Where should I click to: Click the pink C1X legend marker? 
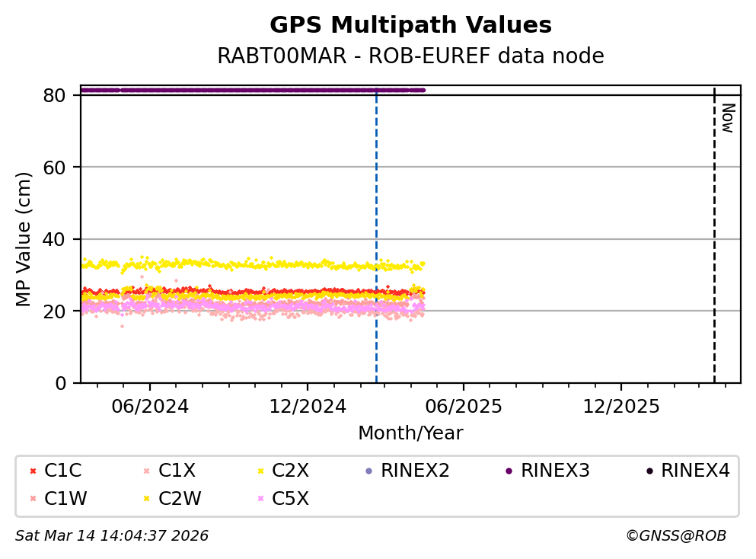click(145, 471)
